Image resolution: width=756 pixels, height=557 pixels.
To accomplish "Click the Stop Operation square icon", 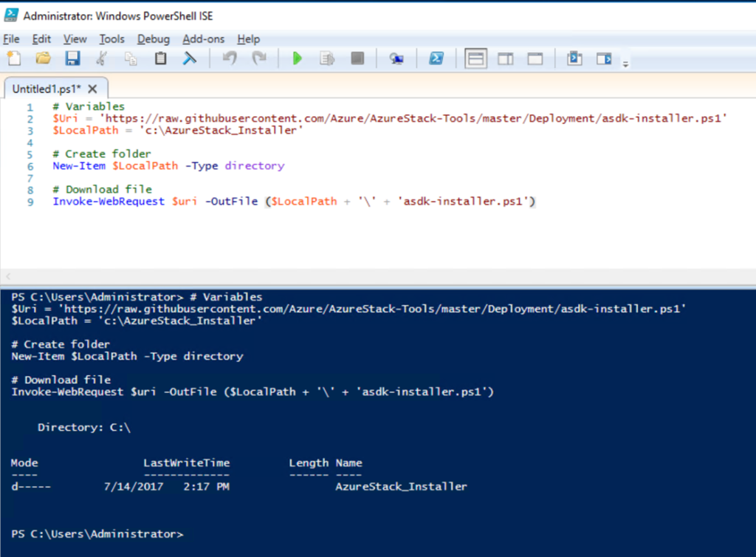I will [x=357, y=58].
